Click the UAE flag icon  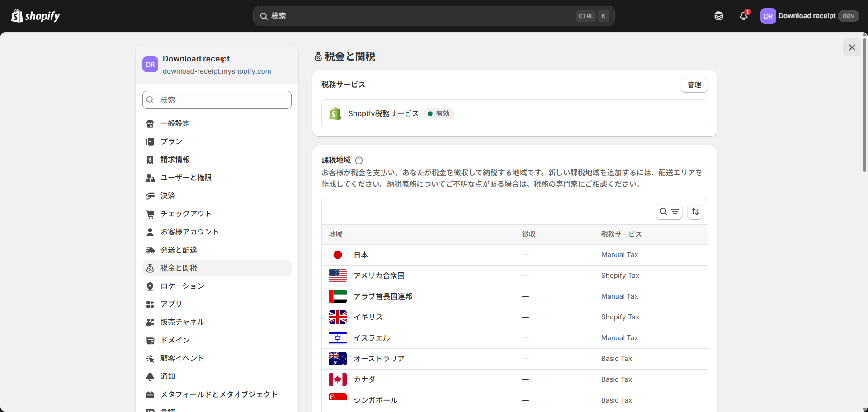[x=338, y=296]
